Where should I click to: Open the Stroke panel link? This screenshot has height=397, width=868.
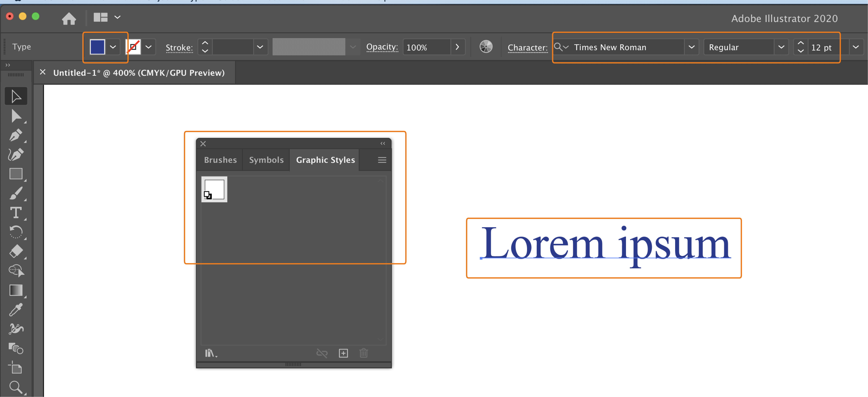click(179, 48)
